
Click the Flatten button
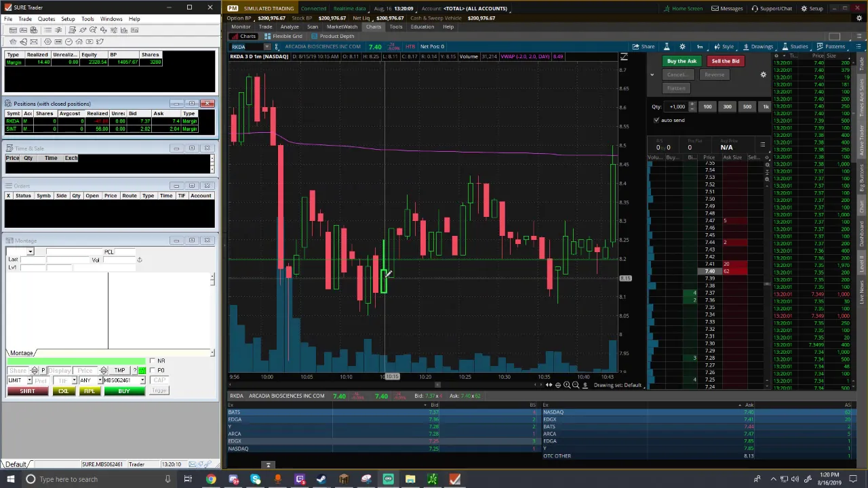tap(676, 88)
